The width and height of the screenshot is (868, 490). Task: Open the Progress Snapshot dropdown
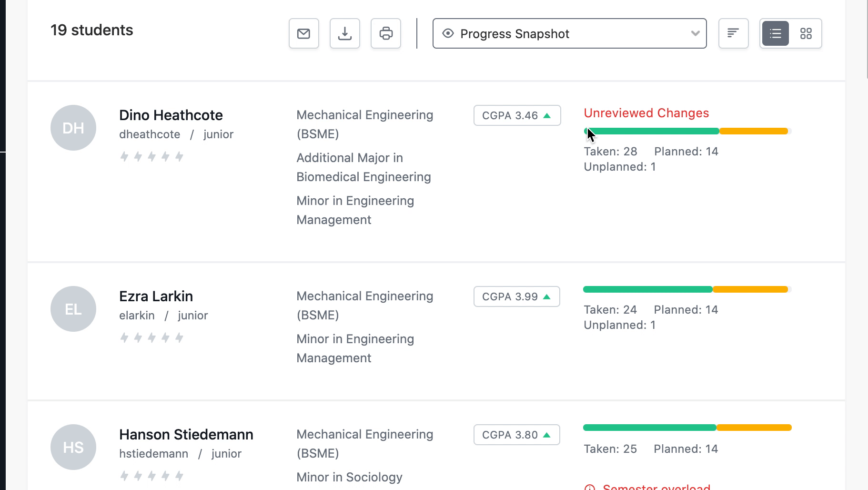pos(569,33)
